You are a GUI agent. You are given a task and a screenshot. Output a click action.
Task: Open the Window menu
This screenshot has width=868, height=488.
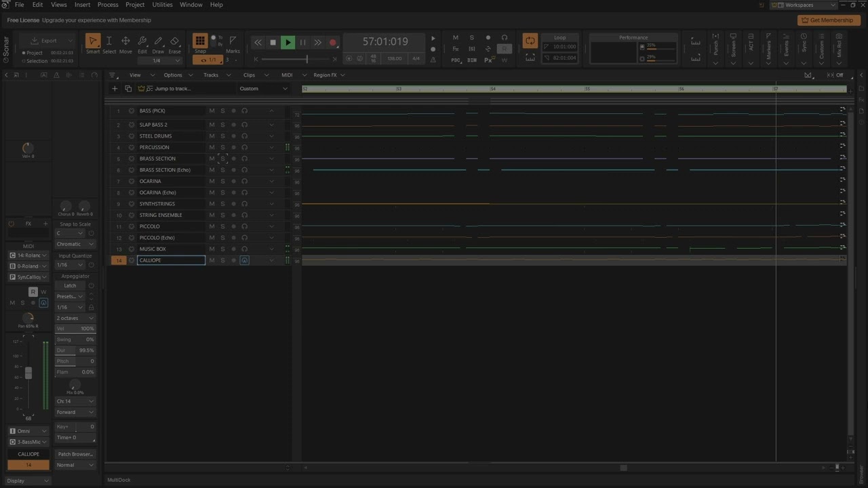coord(191,5)
